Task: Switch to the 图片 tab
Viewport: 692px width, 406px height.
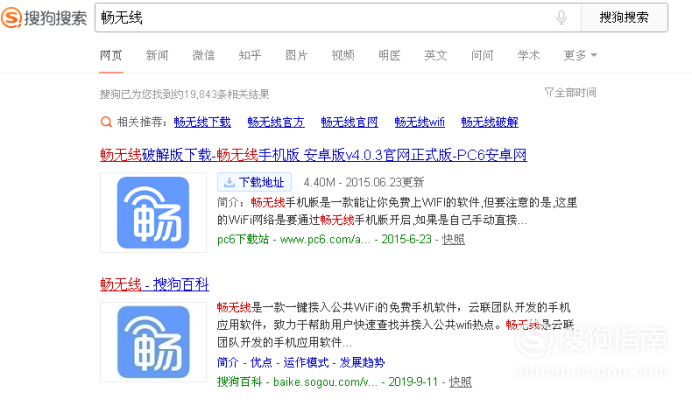Action: coord(296,55)
